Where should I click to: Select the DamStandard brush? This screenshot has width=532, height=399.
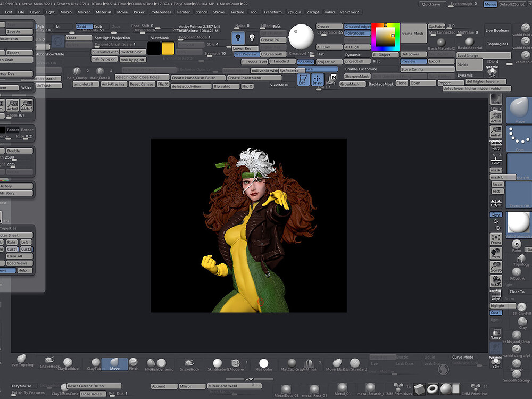point(355,364)
